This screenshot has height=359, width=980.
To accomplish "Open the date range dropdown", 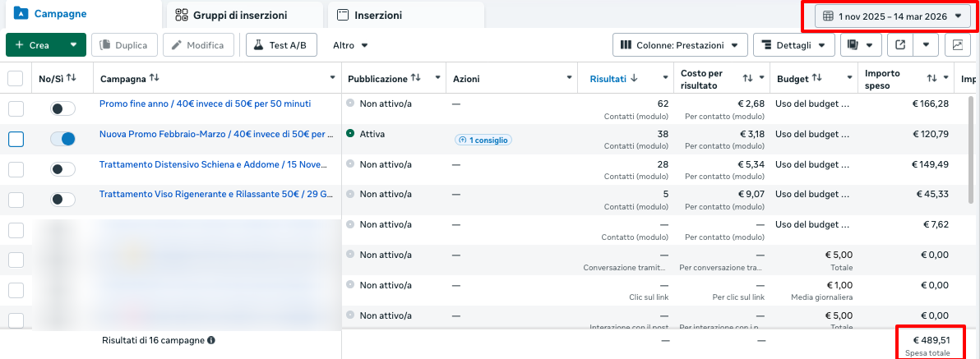I will pos(892,16).
